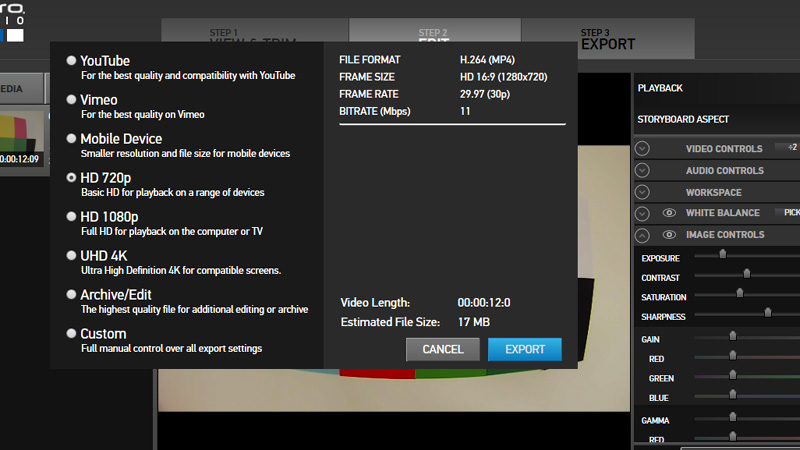The height and width of the screenshot is (450, 800).
Task: Expand the White Balance section
Action: click(642, 213)
